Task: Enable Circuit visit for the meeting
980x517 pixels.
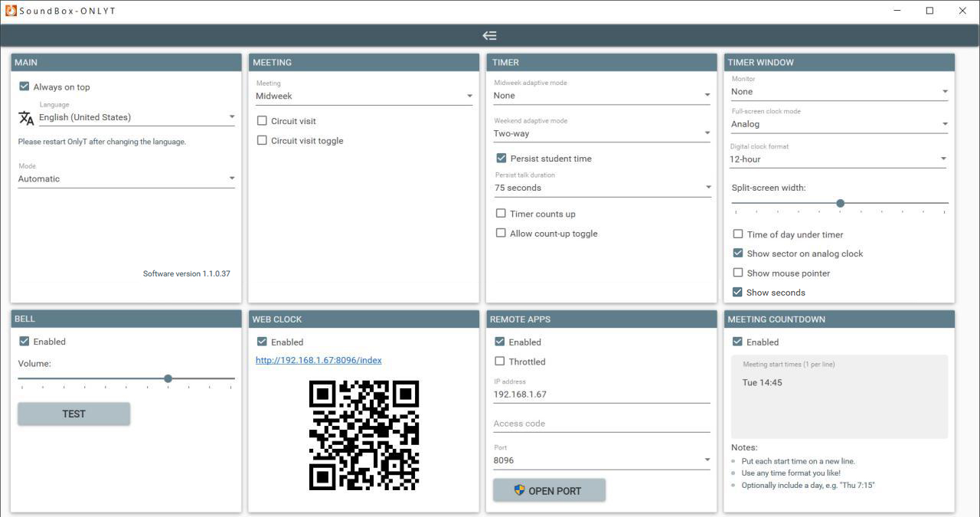Action: click(x=263, y=119)
